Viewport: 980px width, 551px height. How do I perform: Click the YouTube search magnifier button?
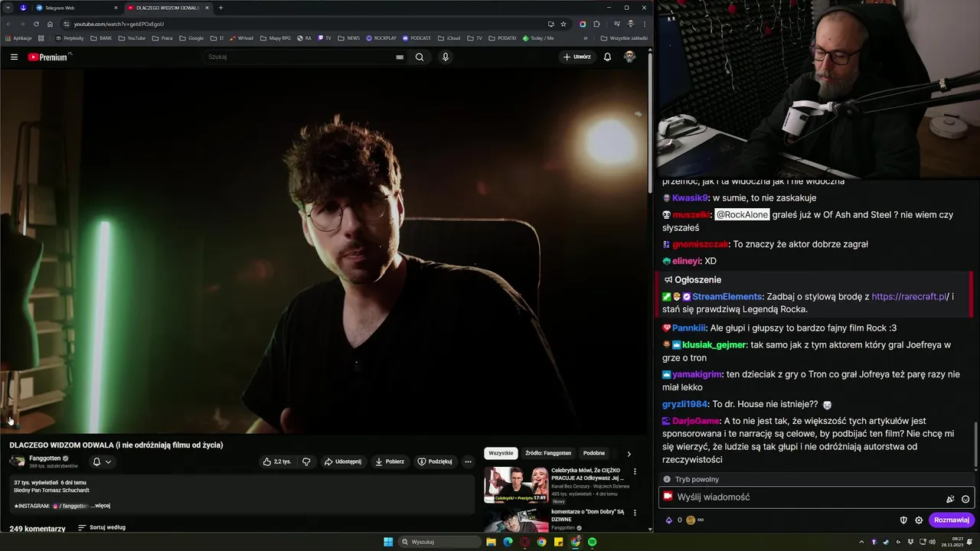tap(420, 57)
